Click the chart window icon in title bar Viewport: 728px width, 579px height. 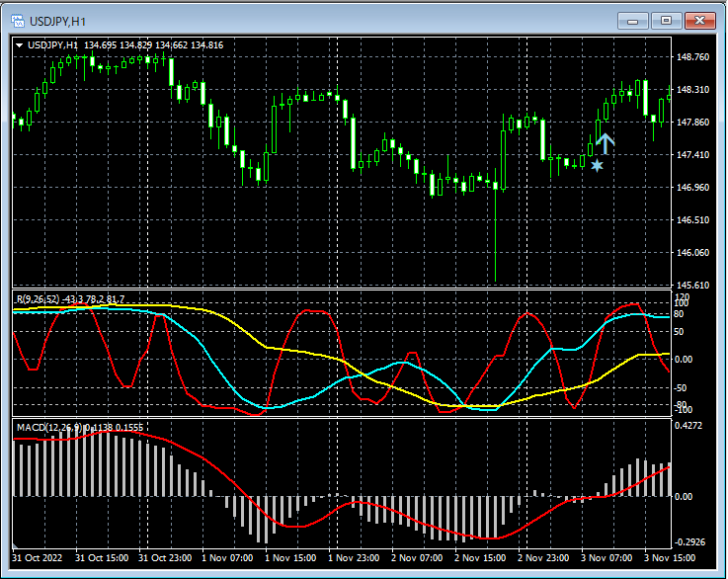coord(19,20)
